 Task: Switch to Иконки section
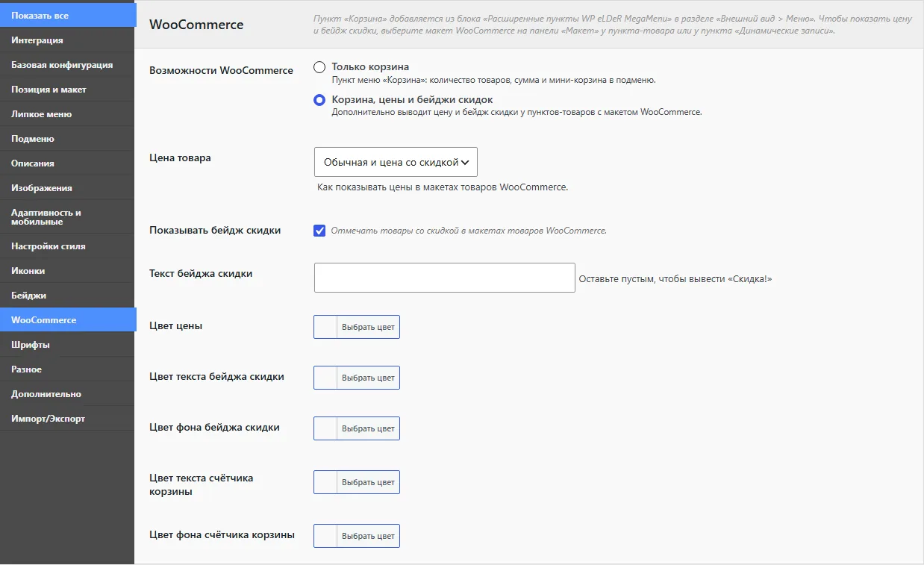tap(67, 271)
